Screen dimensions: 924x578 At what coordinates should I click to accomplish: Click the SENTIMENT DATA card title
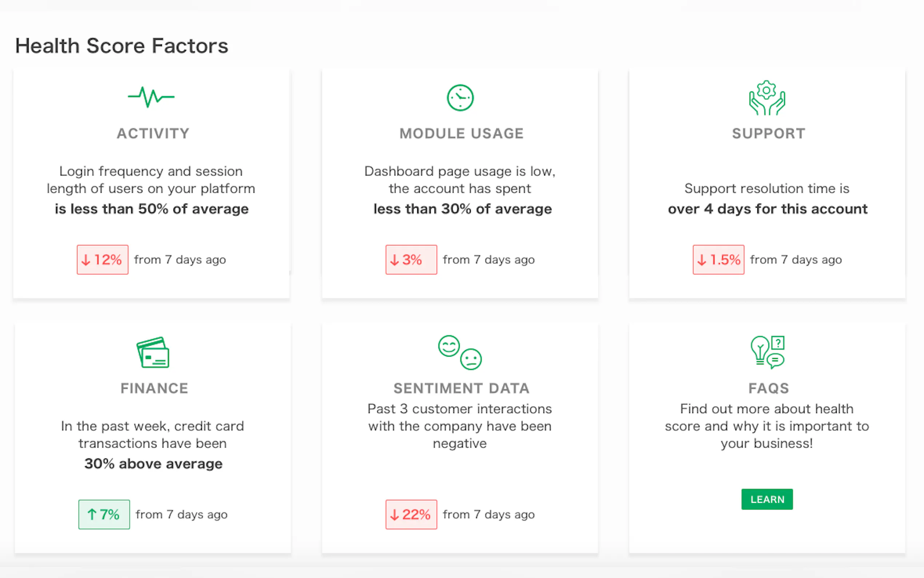pos(461,388)
